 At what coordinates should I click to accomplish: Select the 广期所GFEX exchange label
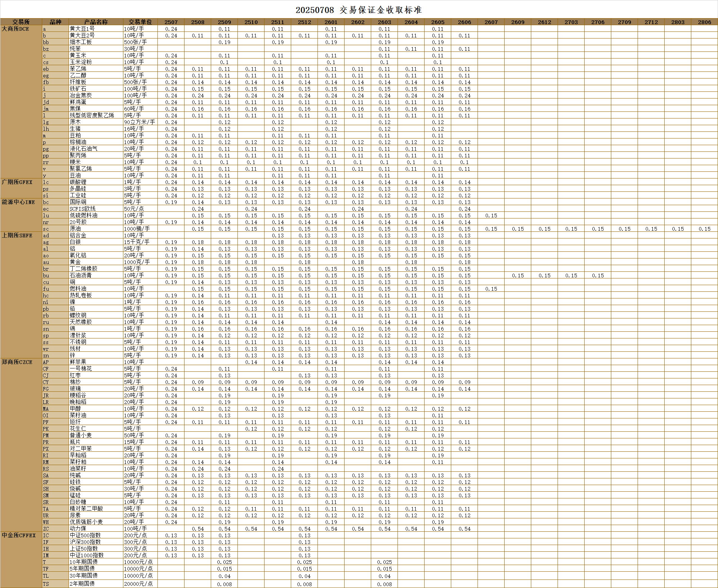(x=17, y=182)
